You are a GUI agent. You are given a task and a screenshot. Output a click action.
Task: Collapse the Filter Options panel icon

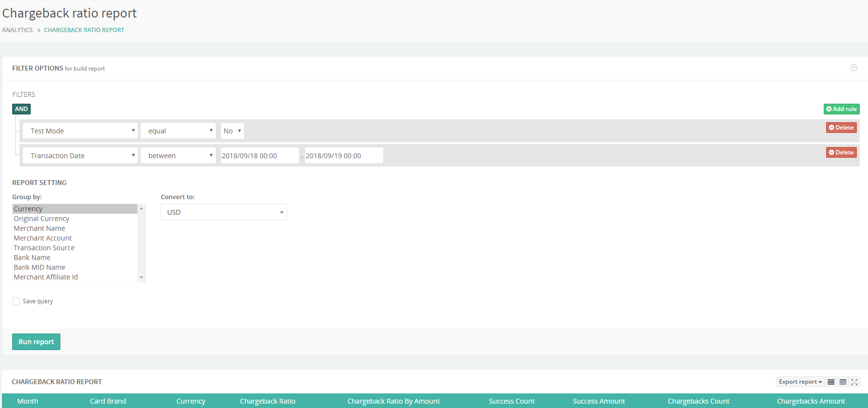pos(853,68)
